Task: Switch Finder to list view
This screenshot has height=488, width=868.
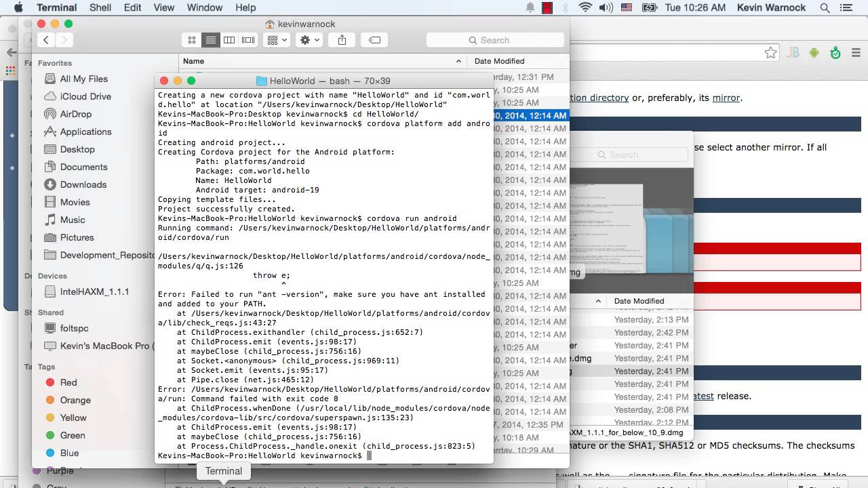Action: coord(211,40)
